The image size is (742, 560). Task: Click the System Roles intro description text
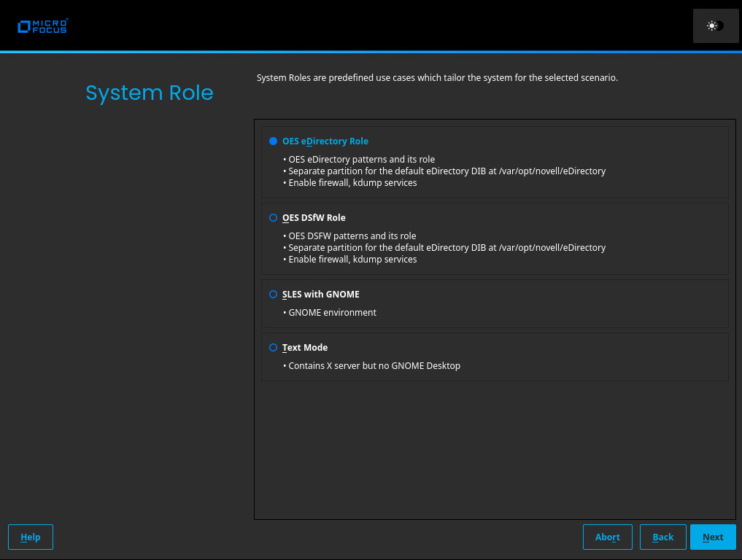pos(437,78)
